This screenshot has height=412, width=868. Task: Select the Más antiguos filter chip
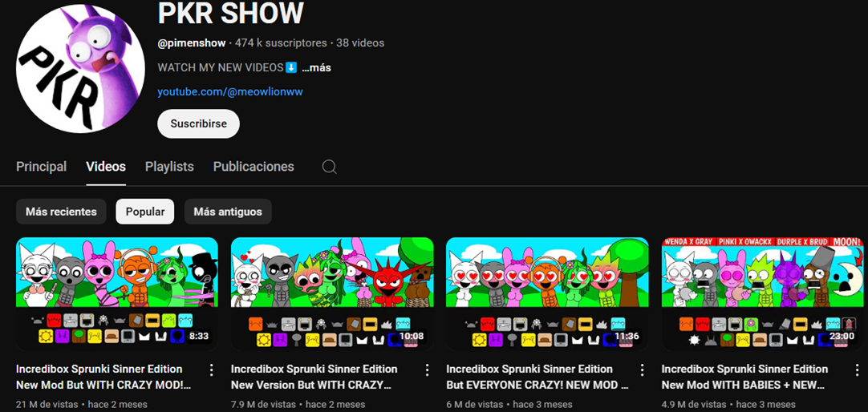coord(228,212)
